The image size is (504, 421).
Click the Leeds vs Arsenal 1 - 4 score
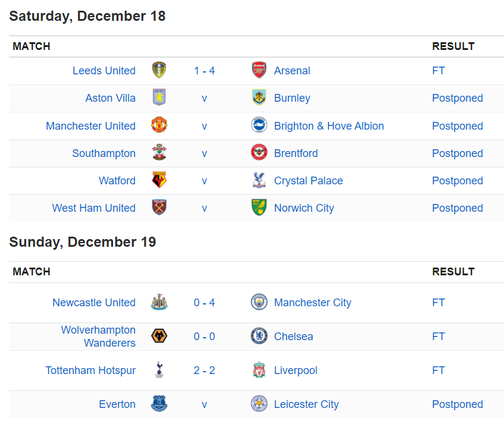205,71
